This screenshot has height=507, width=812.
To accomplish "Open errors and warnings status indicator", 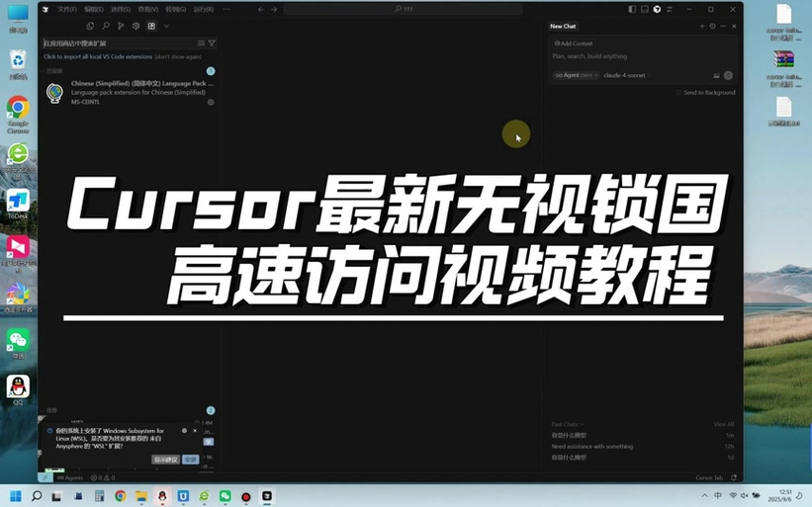I will coord(103,477).
